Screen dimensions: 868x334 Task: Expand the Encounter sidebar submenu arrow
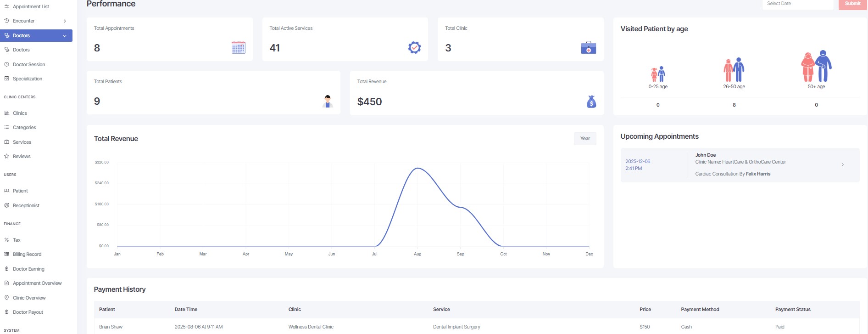pyautogui.click(x=65, y=21)
